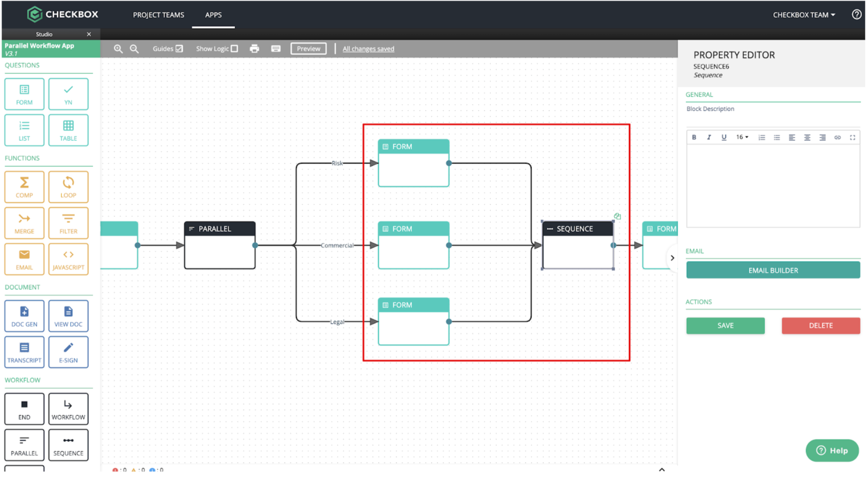Align description text left
Screen dimensions: 868x477
(x=792, y=137)
